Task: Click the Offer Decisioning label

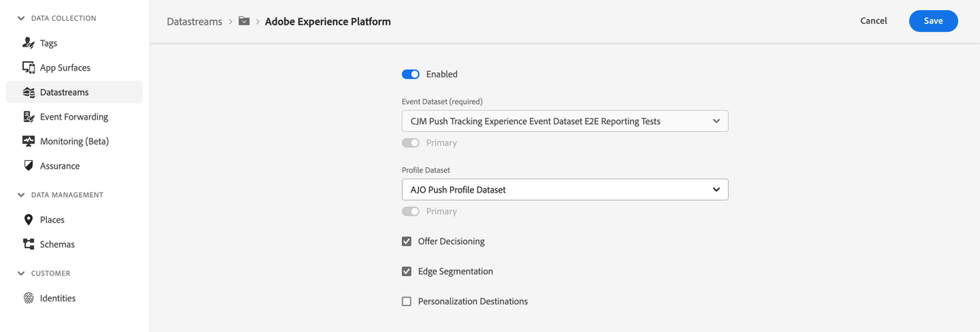Action: coord(451,242)
